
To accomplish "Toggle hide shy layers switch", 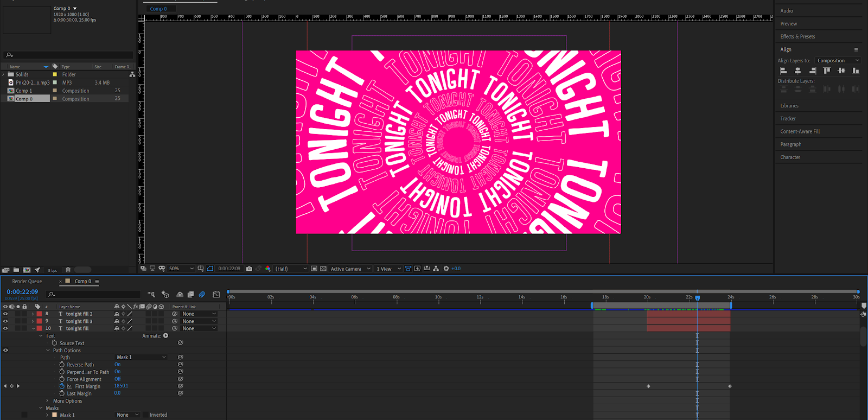I will tap(180, 295).
